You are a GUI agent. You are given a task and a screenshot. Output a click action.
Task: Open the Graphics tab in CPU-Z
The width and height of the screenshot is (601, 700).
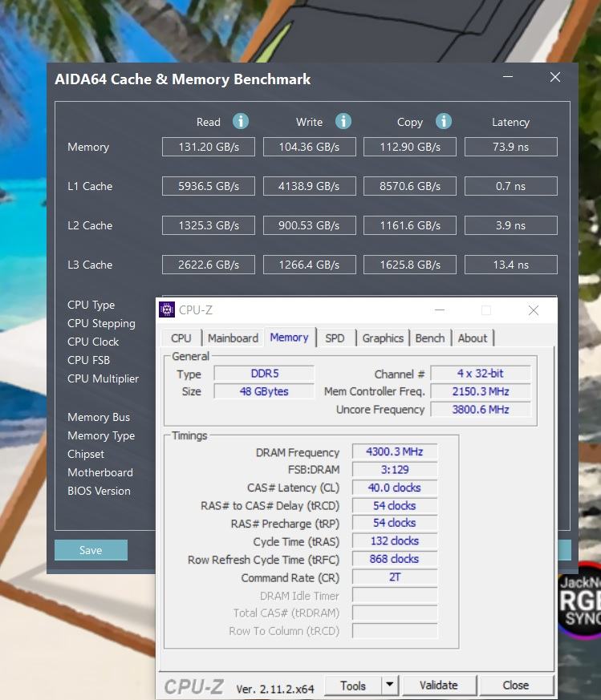click(x=383, y=338)
